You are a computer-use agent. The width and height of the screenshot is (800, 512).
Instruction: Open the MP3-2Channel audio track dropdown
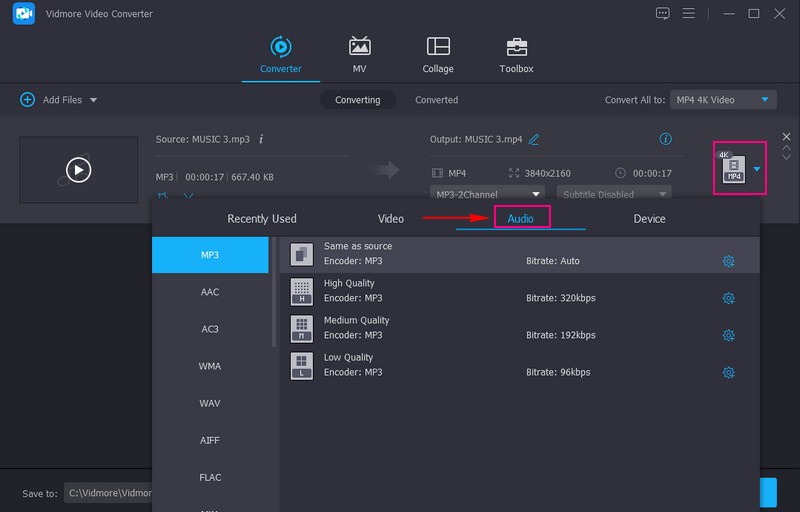pyautogui.click(x=488, y=194)
